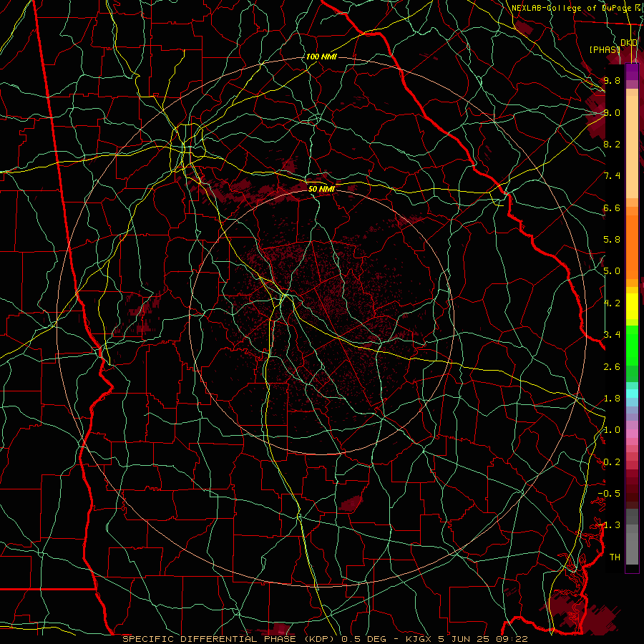Screen dimensions: 644x644
Task: Click the 0.2 value on color scale
Action: click(612, 462)
